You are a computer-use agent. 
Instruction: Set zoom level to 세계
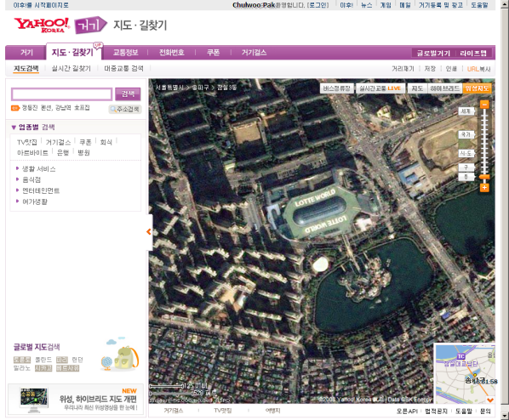tap(466, 111)
